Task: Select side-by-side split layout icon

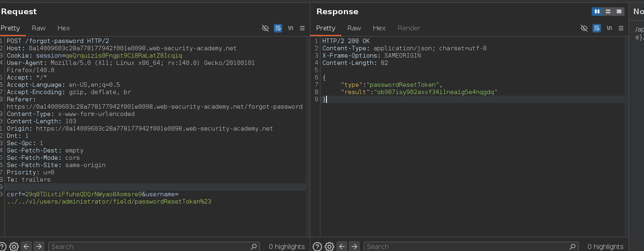Action: coord(597,11)
